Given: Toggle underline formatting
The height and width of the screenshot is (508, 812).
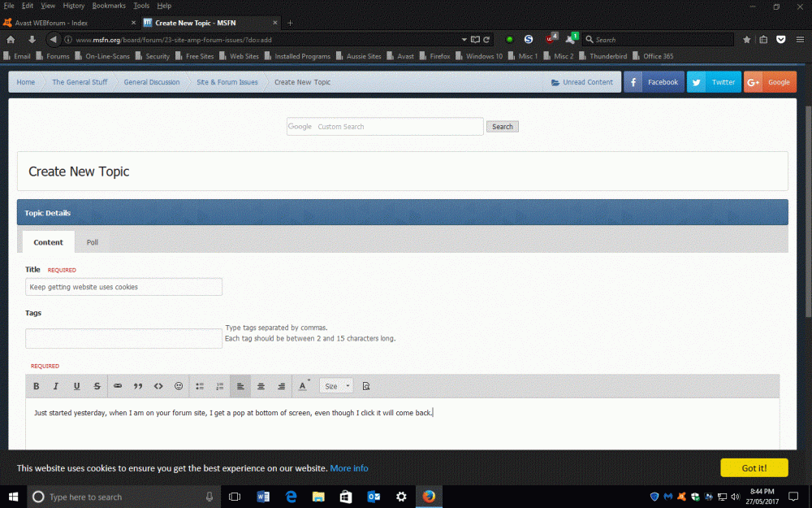Looking at the screenshot, I should click(77, 386).
